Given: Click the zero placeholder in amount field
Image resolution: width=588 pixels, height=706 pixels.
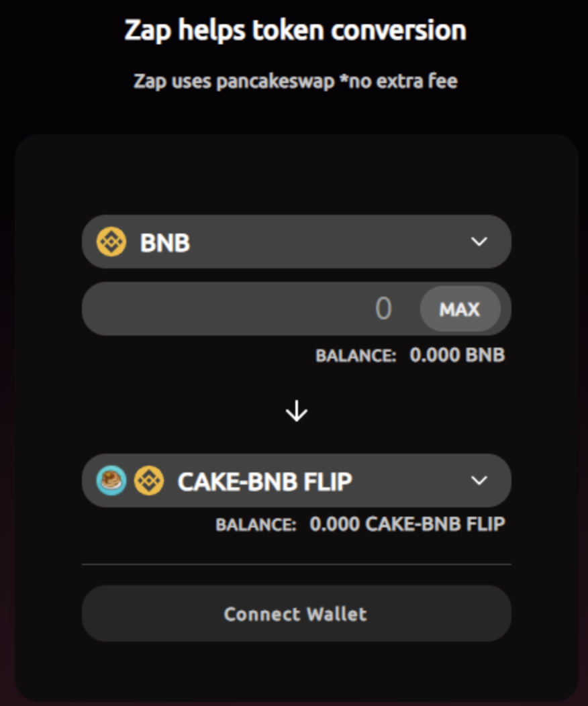Looking at the screenshot, I should (x=383, y=309).
